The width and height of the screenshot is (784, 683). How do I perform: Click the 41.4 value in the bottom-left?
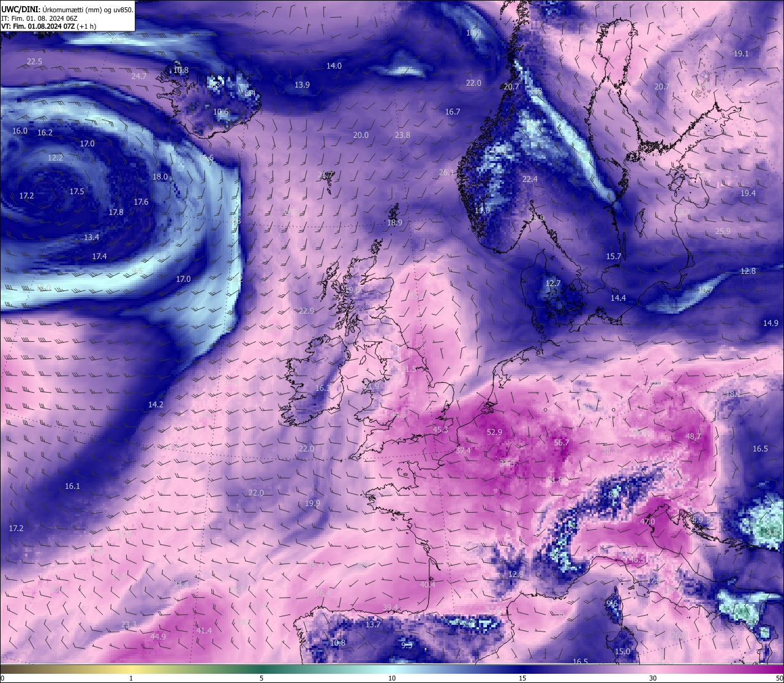coord(204,631)
